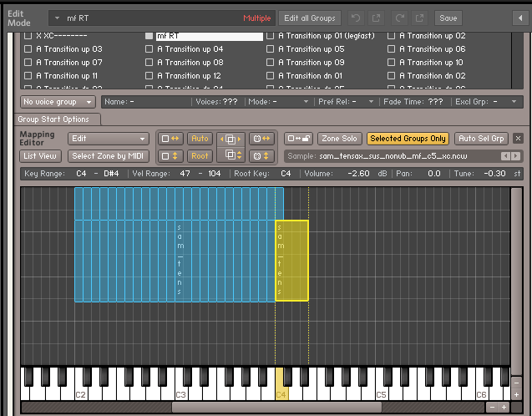Click the resolve overlapping velocity ranges icon

point(231,155)
